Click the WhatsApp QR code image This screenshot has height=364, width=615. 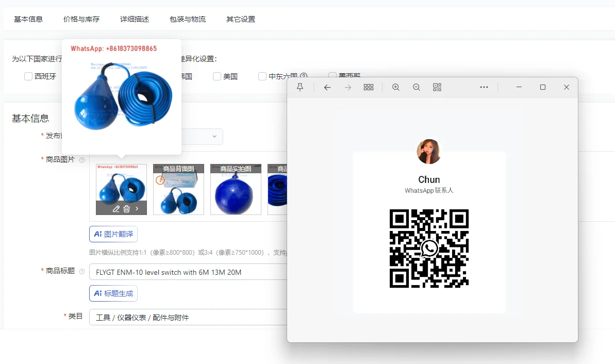tap(429, 249)
